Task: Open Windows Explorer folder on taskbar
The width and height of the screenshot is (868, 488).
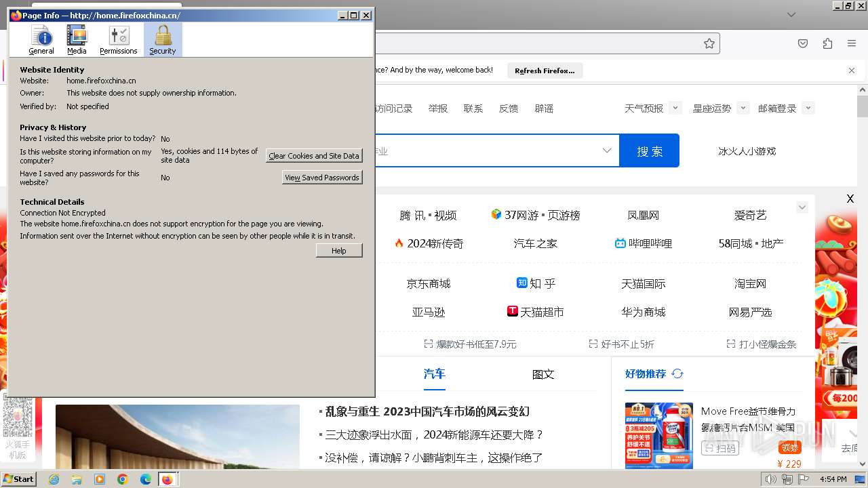Action: pyautogui.click(x=77, y=479)
